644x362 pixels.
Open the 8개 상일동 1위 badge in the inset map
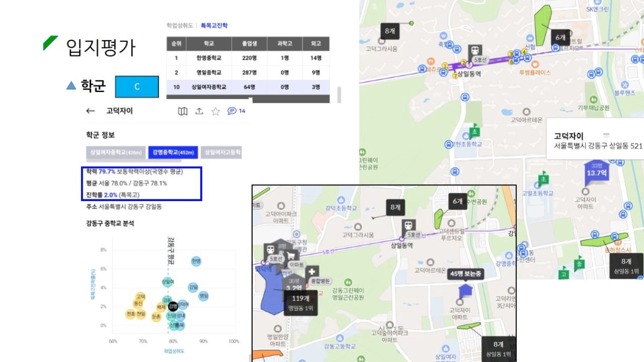[498, 349]
